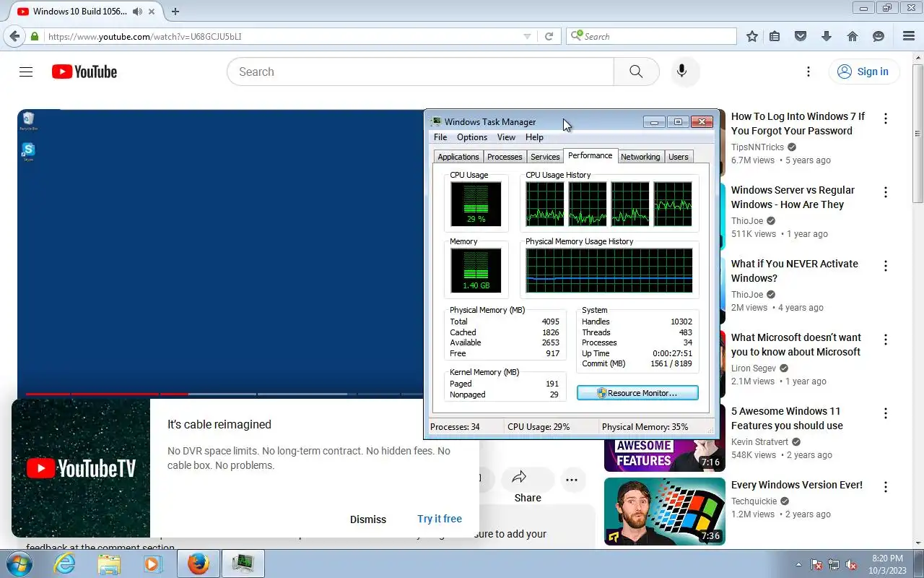Start voice search with the microphone
The width and height of the screenshot is (924, 578).
(681, 72)
